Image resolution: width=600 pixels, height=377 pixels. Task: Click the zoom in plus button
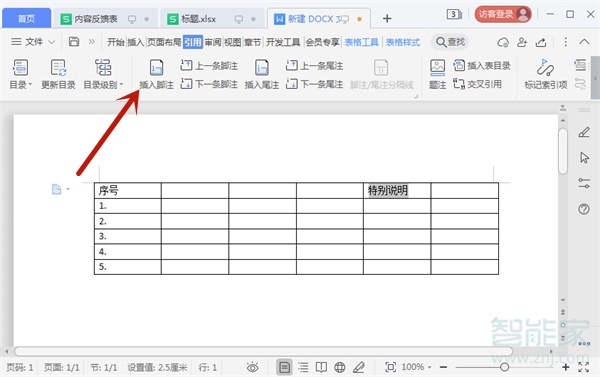(566, 367)
